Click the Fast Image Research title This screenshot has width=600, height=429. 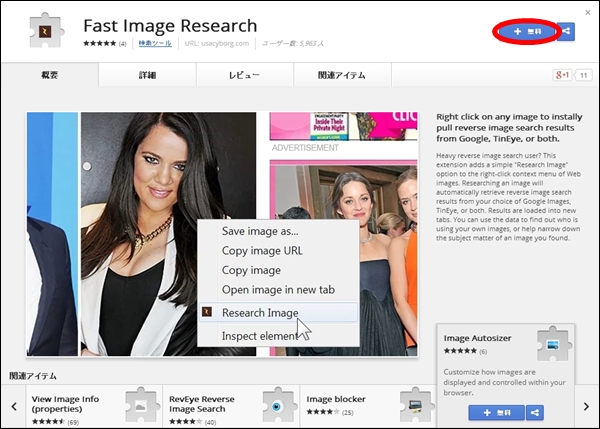coord(170,26)
